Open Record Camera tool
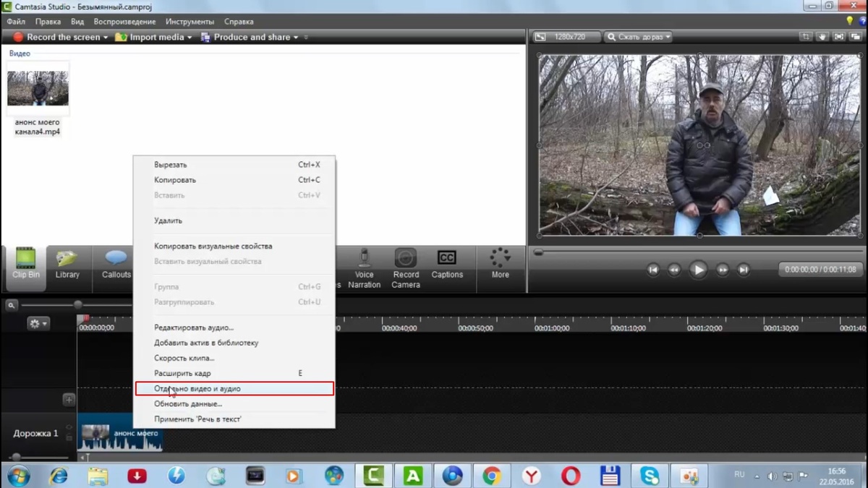Screen dimensions: 868x488 click(x=406, y=268)
